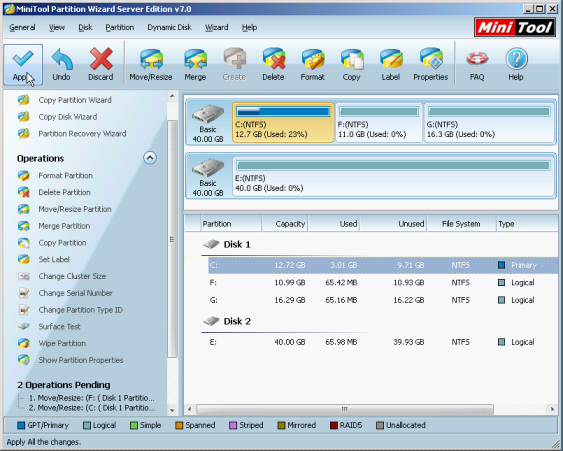Open the Help menu
This screenshot has height=451, width=563.
(249, 28)
